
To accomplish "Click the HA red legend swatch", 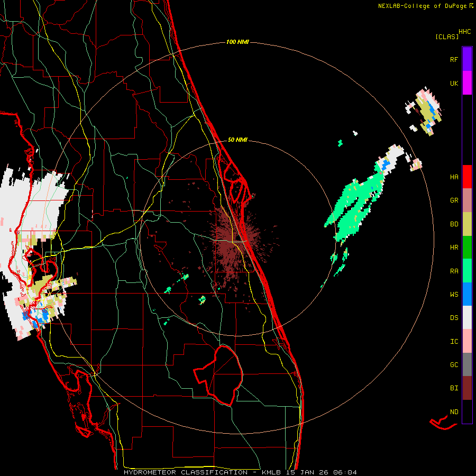I will (x=467, y=177).
